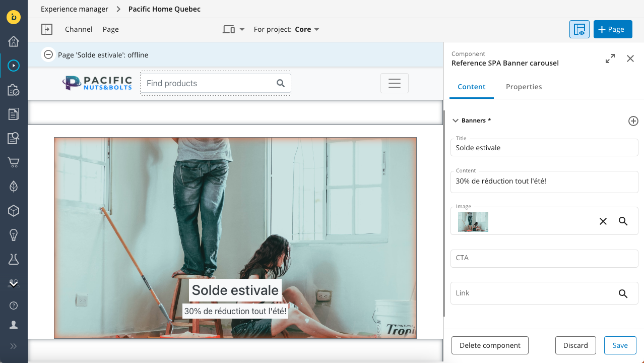This screenshot has height=363, width=644.
Task: Click the 'Solde estivale' banner heading
Action: [x=235, y=290]
